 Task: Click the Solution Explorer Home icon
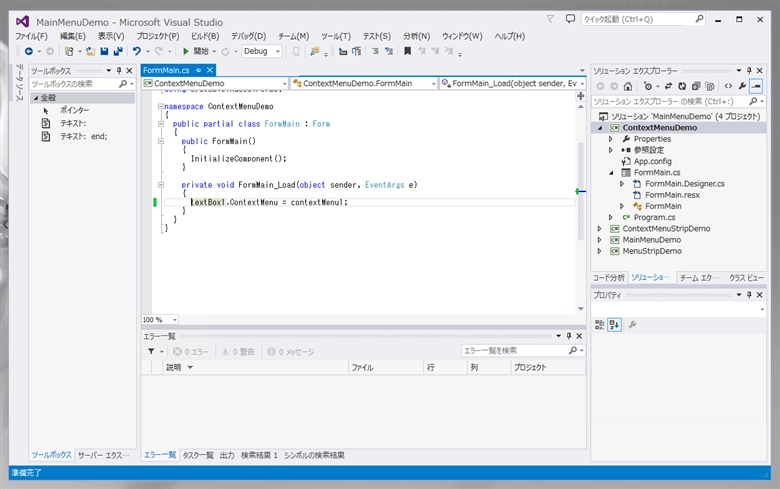(x=628, y=86)
